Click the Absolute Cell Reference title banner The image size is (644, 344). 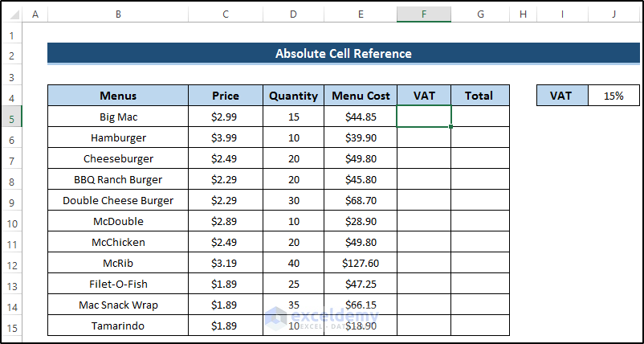point(343,54)
